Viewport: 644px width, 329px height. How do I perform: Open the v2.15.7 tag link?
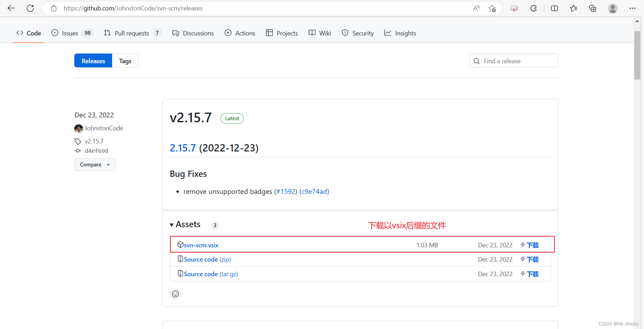pos(94,141)
